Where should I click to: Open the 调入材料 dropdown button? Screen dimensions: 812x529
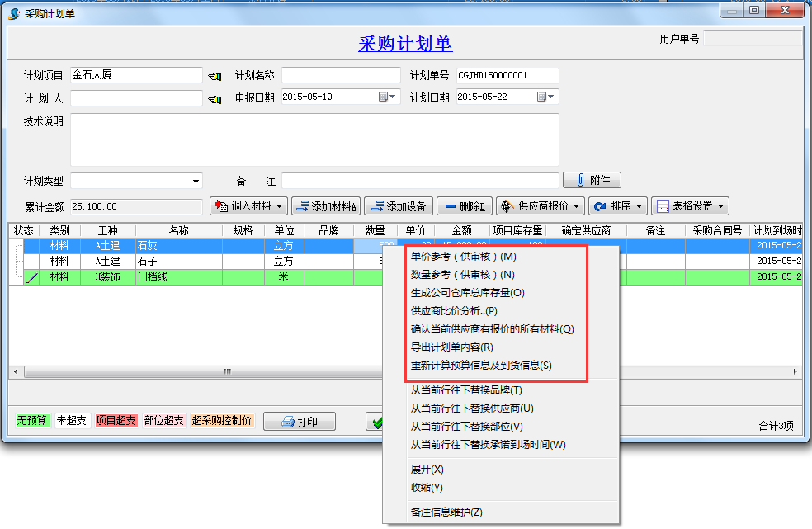tap(249, 205)
